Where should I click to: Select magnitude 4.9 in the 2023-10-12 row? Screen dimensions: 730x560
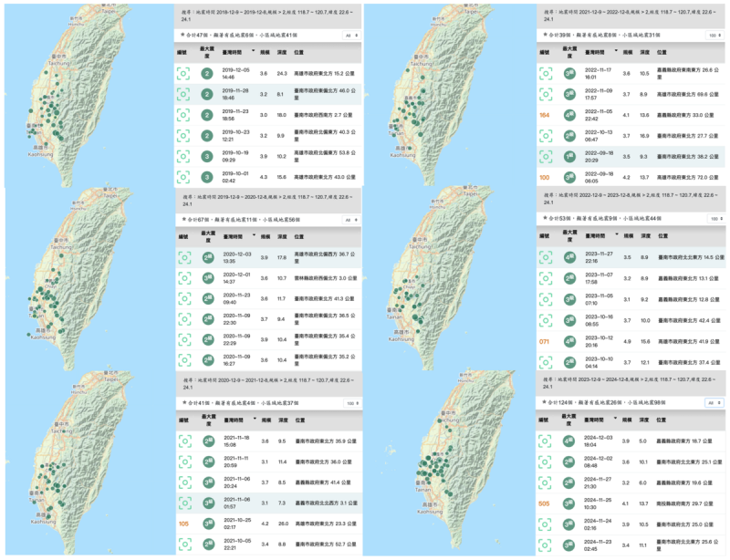click(627, 342)
